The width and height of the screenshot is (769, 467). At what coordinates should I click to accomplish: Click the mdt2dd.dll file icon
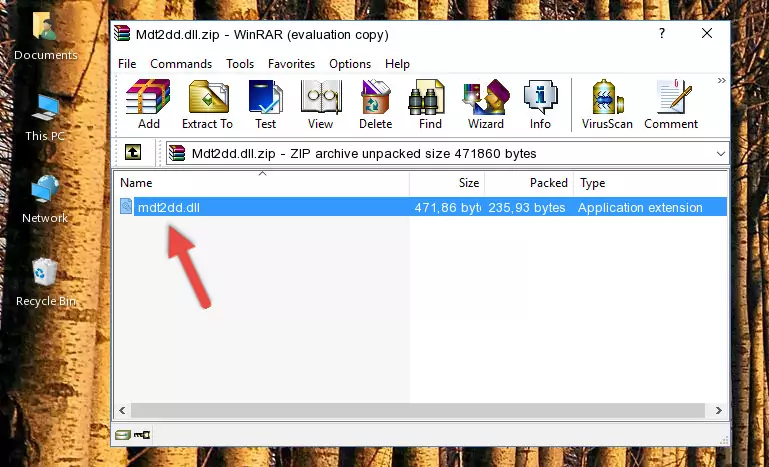pos(126,207)
